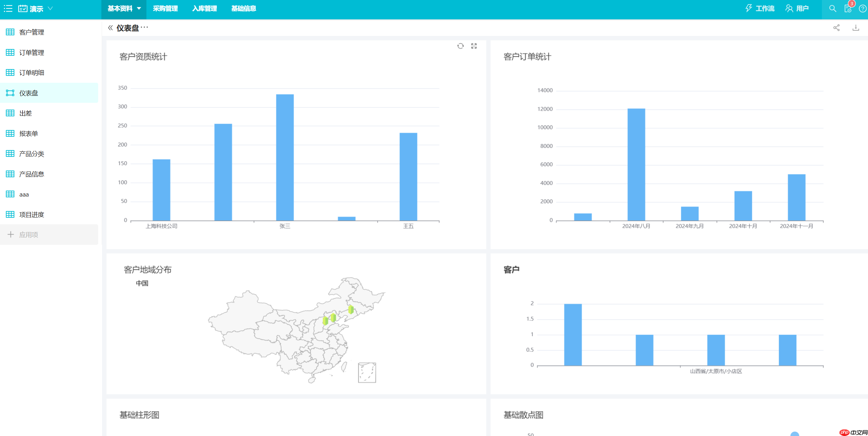Select 订单明细 in the sidebar
868x436 pixels.
click(32, 73)
